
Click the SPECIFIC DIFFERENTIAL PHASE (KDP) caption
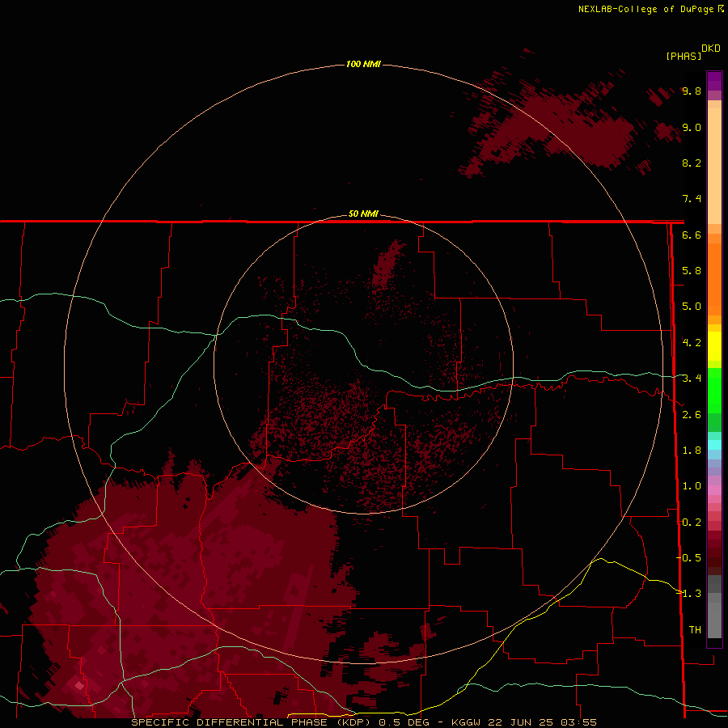coord(251,722)
